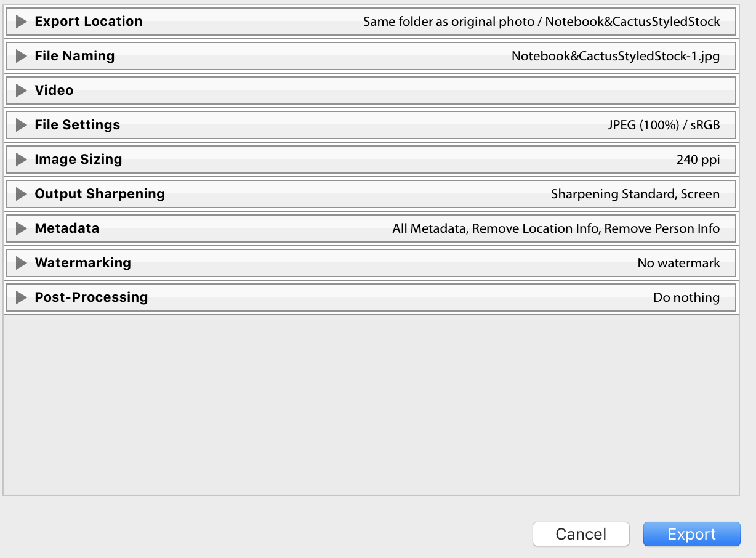
Task: Click the Cancel button
Action: [581, 534]
